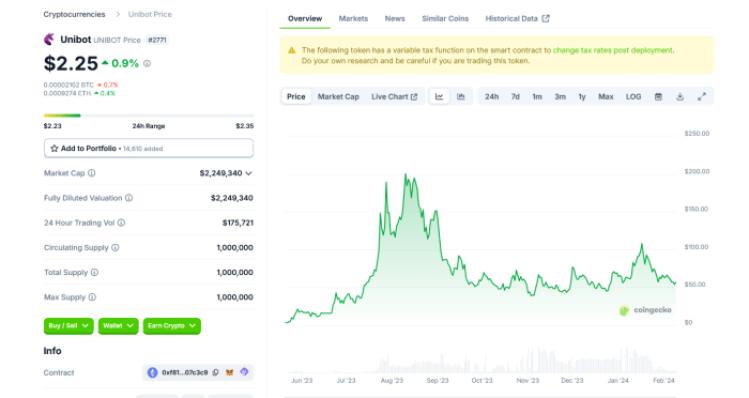Click the volume bars below the chart

pos(481,361)
